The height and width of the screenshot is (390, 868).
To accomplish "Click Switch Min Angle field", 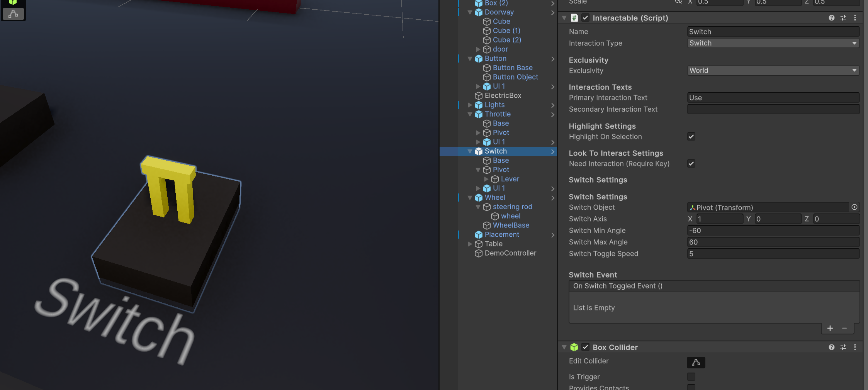I will 773,231.
